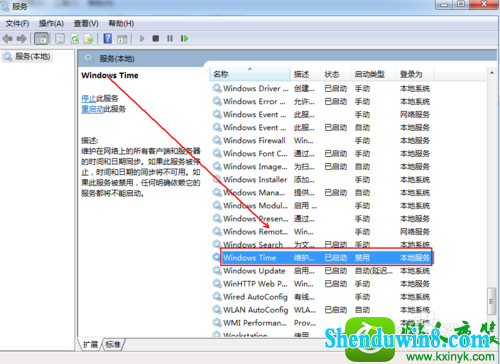Click the gear icon beside Windows Error
This screenshot has height=364, width=500.
pos(217,101)
